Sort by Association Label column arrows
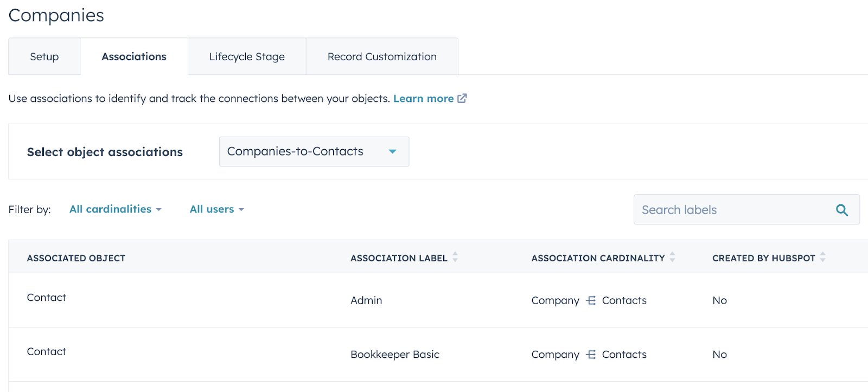This screenshot has width=868, height=392. (455, 258)
